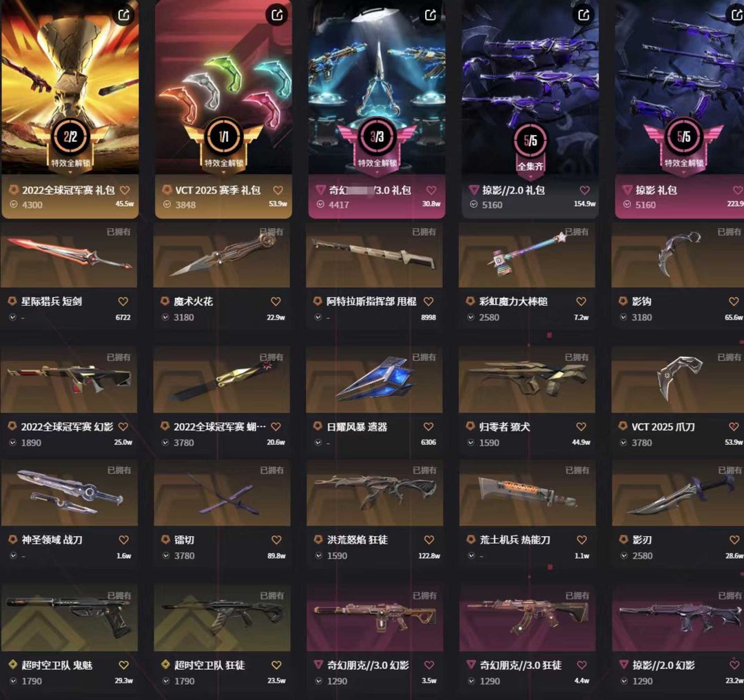The image size is (744, 700).
Task: Click share icon on VCT 2025 赛季 礼包
Action: click(277, 14)
